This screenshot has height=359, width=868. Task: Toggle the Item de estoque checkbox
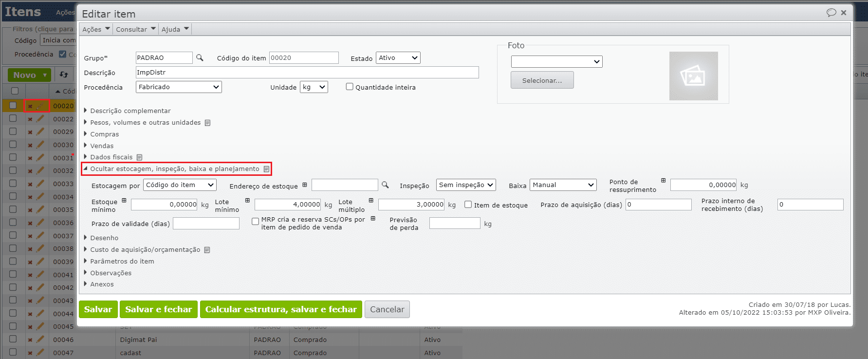[x=468, y=205]
